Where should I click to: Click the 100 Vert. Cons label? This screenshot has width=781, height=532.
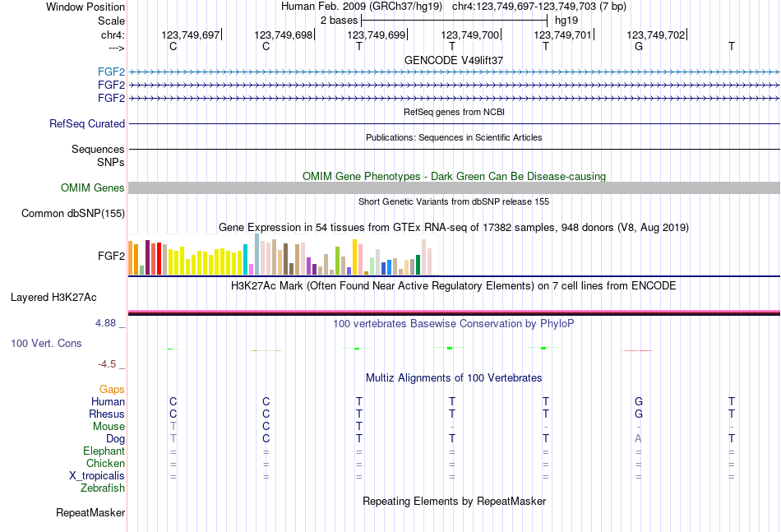point(46,343)
